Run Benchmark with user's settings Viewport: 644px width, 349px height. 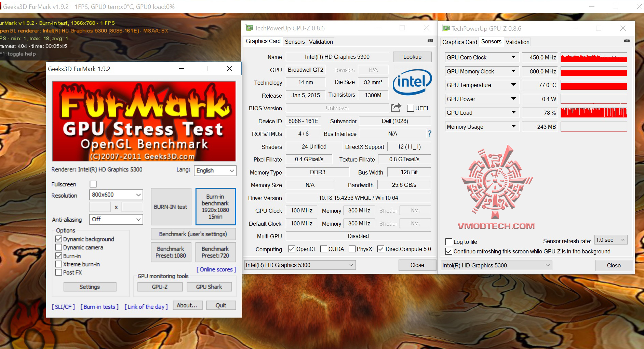(193, 234)
